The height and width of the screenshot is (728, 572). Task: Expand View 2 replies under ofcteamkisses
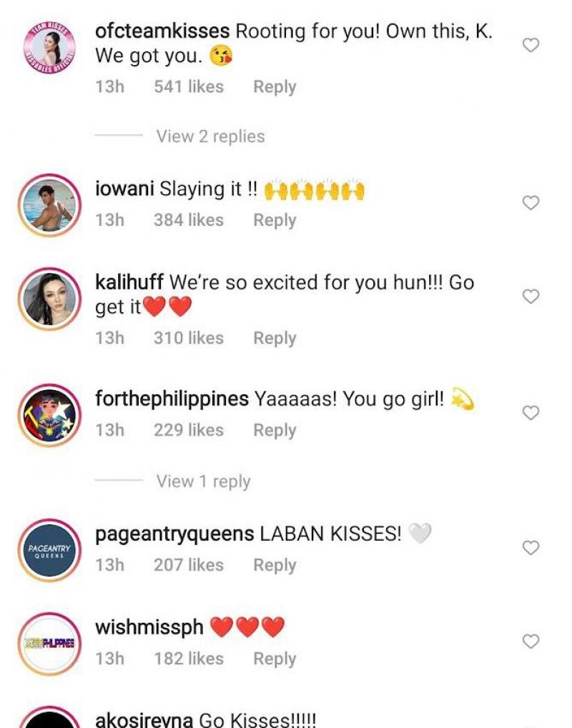point(210,136)
